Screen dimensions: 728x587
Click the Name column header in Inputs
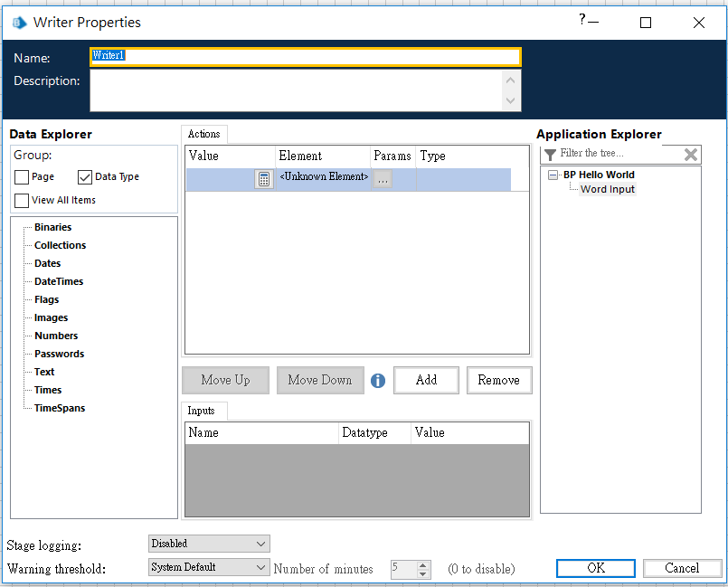[x=262, y=433]
